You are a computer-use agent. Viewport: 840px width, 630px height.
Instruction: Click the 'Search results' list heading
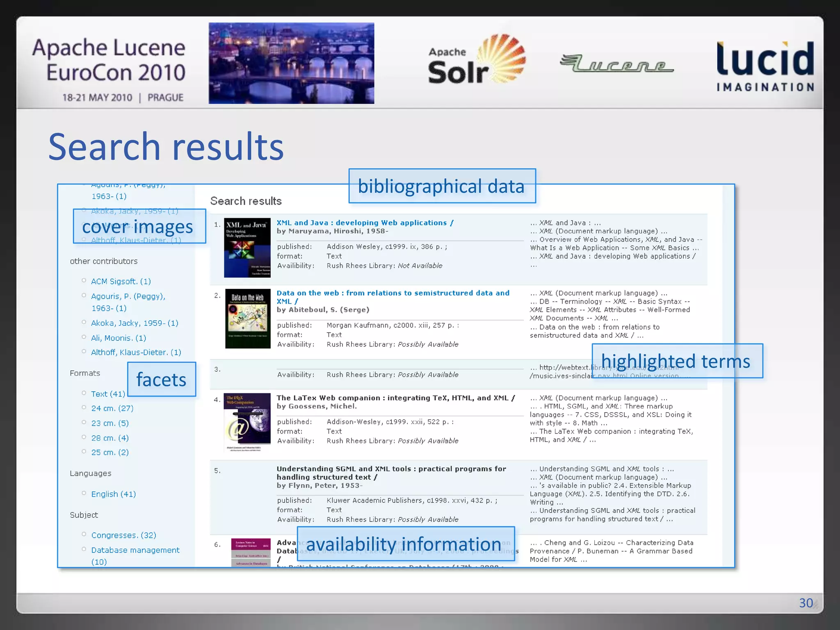[246, 201]
